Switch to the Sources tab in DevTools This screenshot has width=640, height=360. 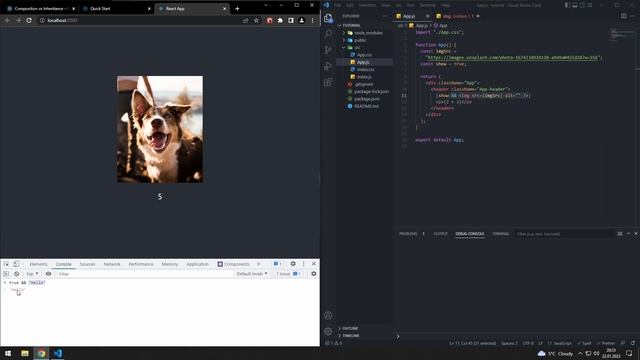click(87, 264)
